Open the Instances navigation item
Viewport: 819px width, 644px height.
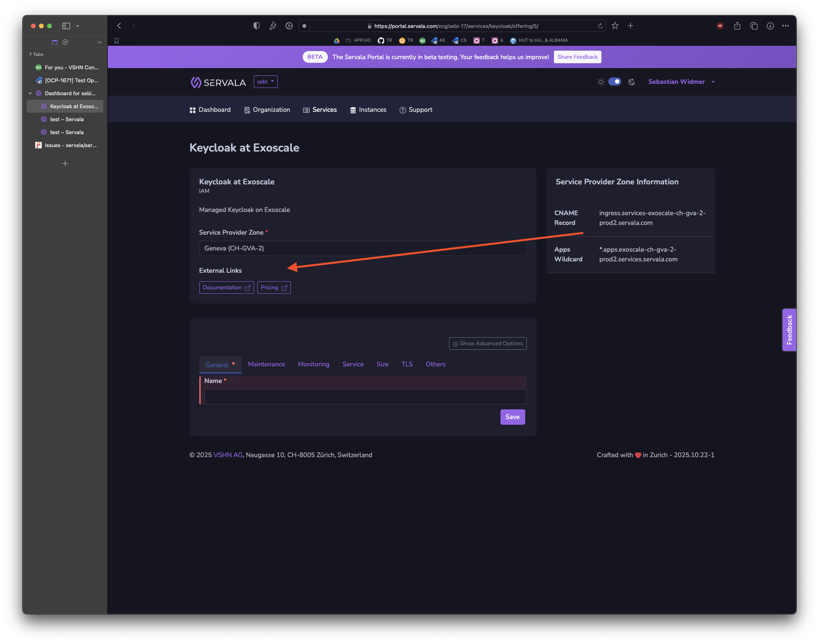coord(368,110)
